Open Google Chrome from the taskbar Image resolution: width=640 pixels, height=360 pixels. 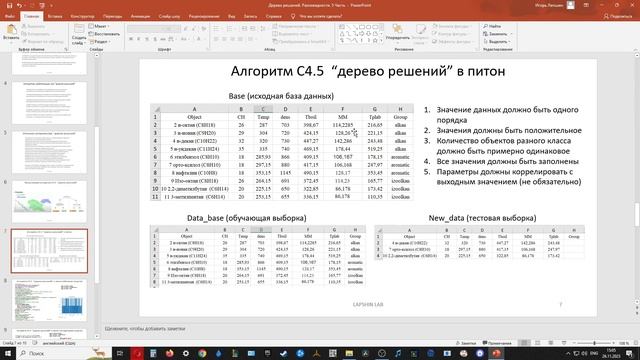(202, 353)
